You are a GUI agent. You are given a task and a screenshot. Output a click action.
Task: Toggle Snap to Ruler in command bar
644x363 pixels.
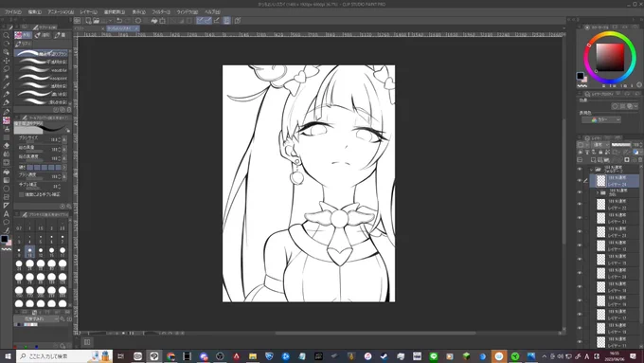point(200,21)
